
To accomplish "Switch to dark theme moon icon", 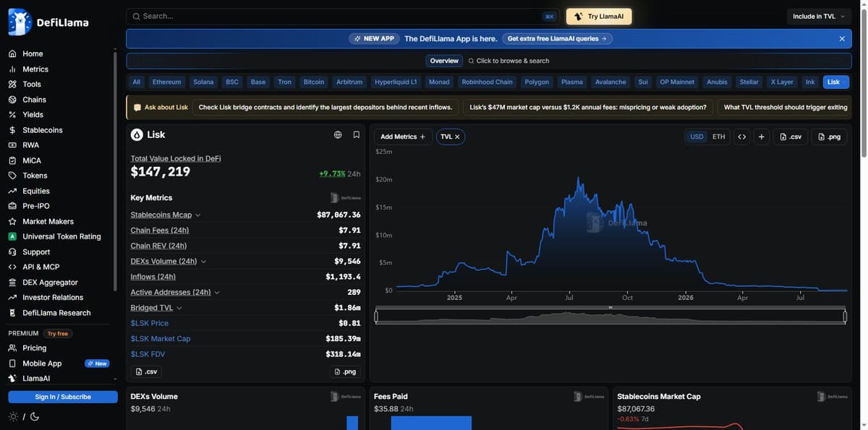I will 35,417.
